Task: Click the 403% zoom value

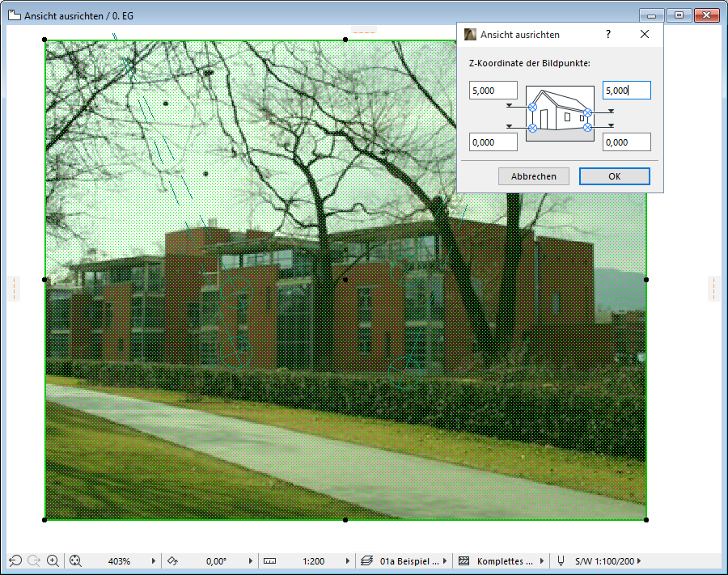Action: click(x=119, y=561)
